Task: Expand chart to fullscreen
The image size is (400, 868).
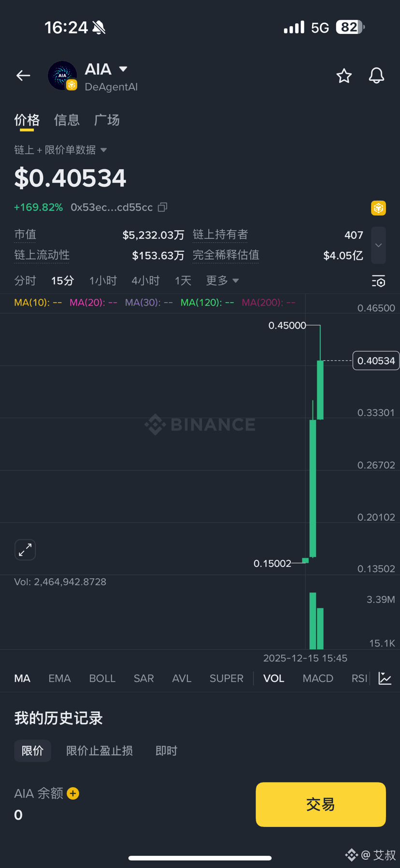Action: click(x=25, y=550)
